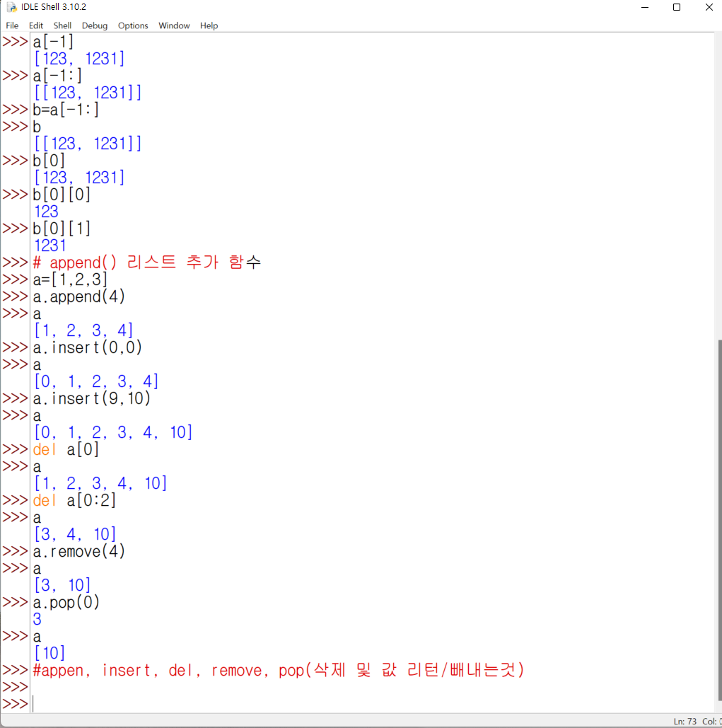Viewport: 722px width, 728px height.
Task: Click the line 'b=a[-1:]'
Action: 66,110
